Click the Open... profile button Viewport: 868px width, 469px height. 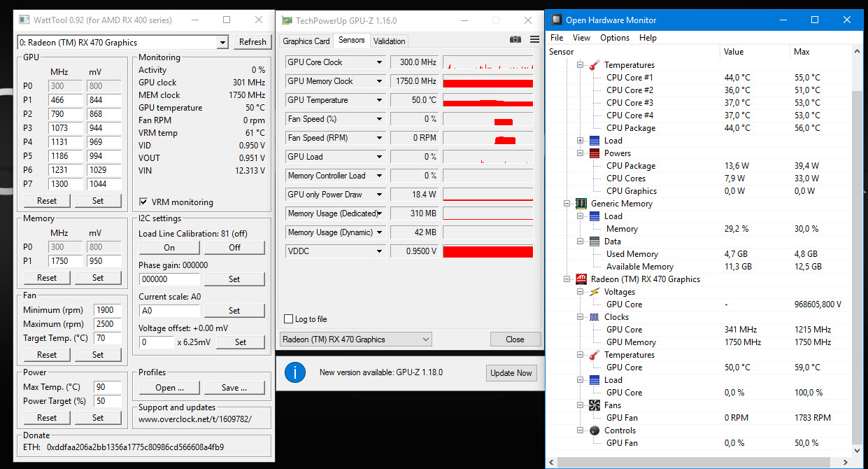tap(169, 388)
